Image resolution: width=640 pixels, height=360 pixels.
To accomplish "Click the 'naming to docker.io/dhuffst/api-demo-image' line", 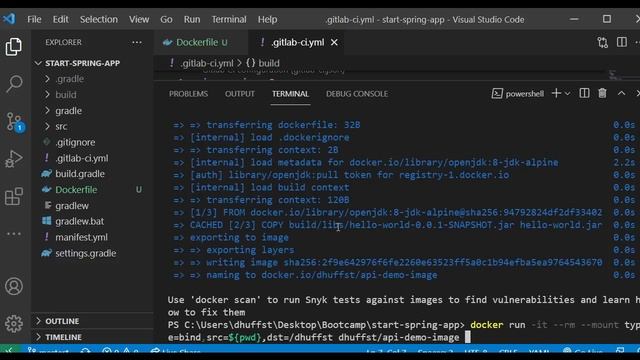I will point(322,275).
